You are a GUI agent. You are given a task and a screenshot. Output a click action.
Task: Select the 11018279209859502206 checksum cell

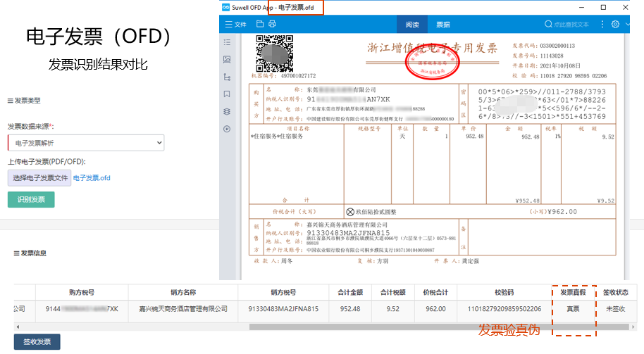click(x=504, y=308)
